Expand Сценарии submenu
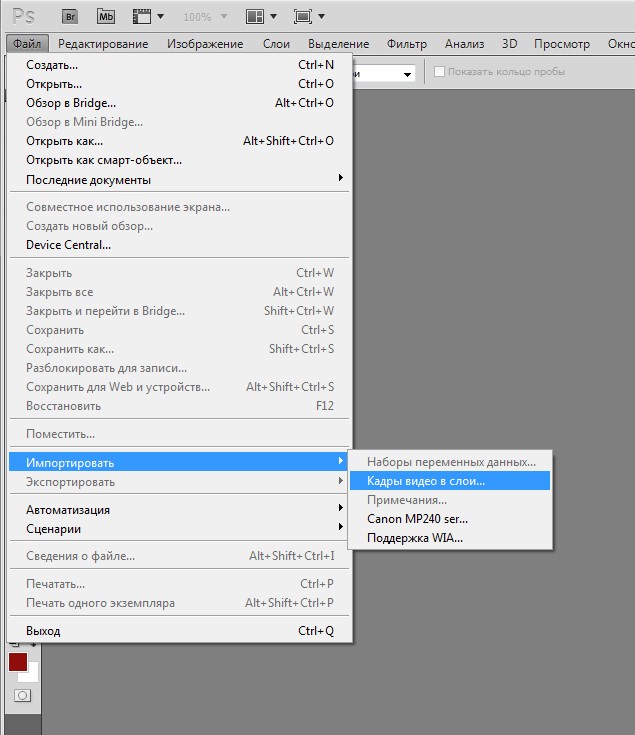Image resolution: width=635 pixels, height=735 pixels. pyautogui.click(x=341, y=526)
